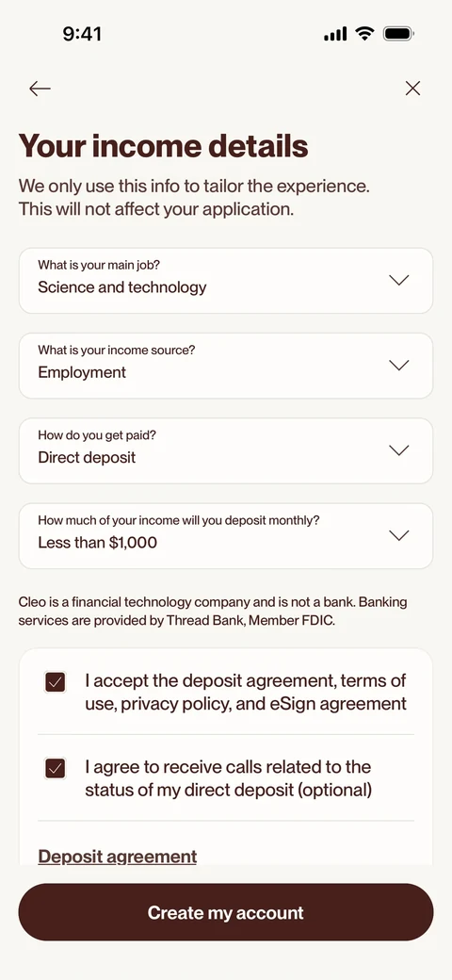Open monthly deposit amount chevron
Viewport: 452px width, 980px height.
tap(399, 535)
